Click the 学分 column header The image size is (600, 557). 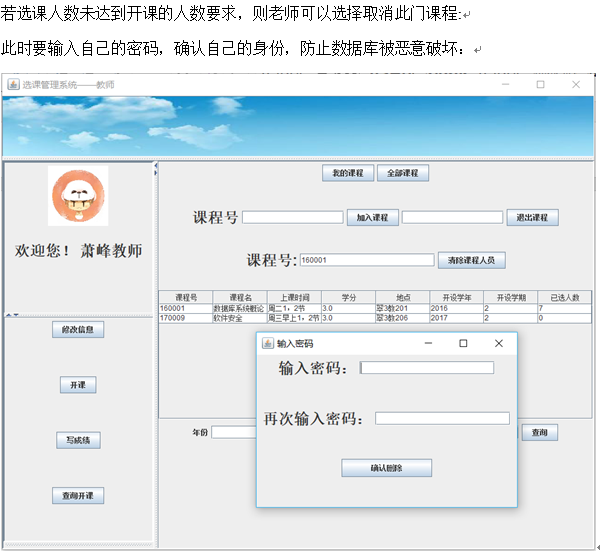click(349, 297)
